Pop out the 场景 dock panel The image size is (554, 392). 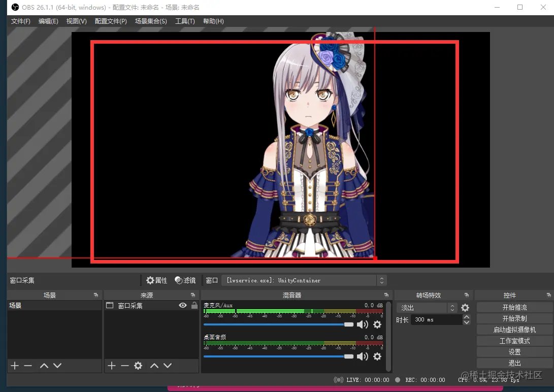(96, 295)
